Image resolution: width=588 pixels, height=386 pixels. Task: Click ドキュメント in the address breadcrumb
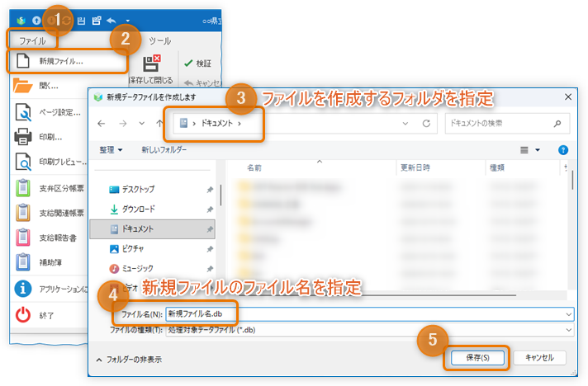[x=217, y=123]
